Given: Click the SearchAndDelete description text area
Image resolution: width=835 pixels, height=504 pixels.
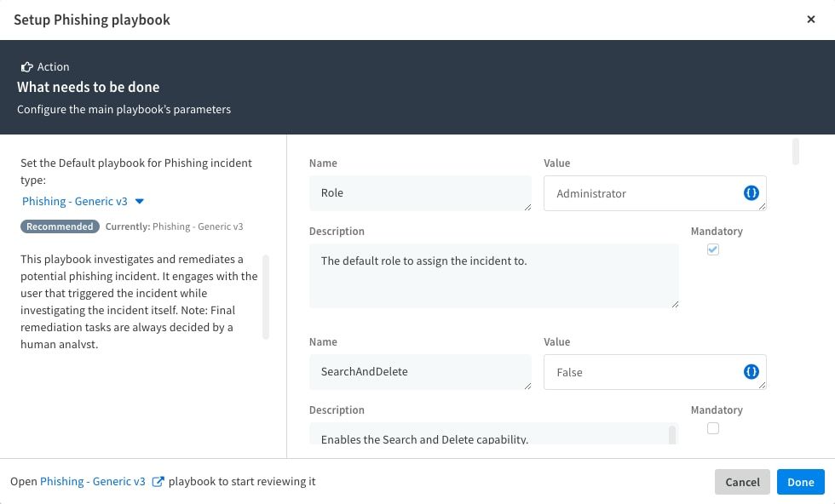Looking at the screenshot, I should (x=490, y=435).
